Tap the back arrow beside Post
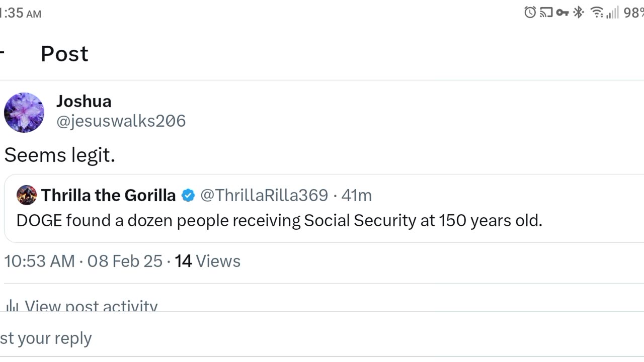 pos(3,53)
